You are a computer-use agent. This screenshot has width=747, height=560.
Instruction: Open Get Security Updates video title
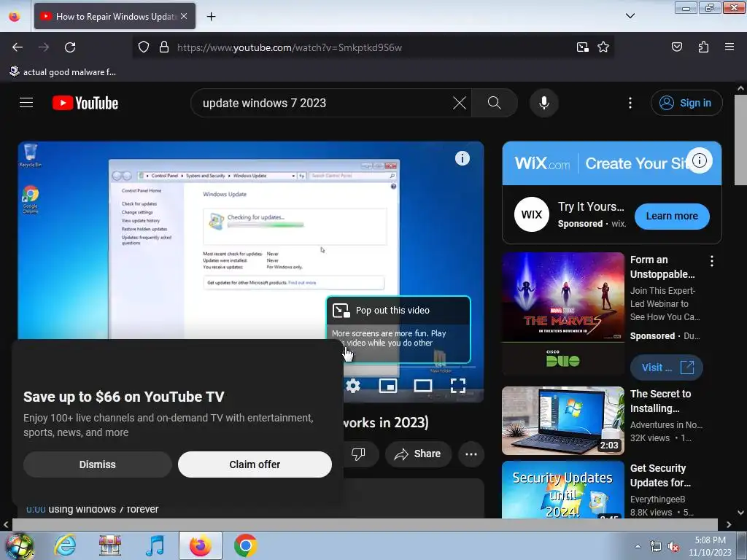pyautogui.click(x=660, y=475)
